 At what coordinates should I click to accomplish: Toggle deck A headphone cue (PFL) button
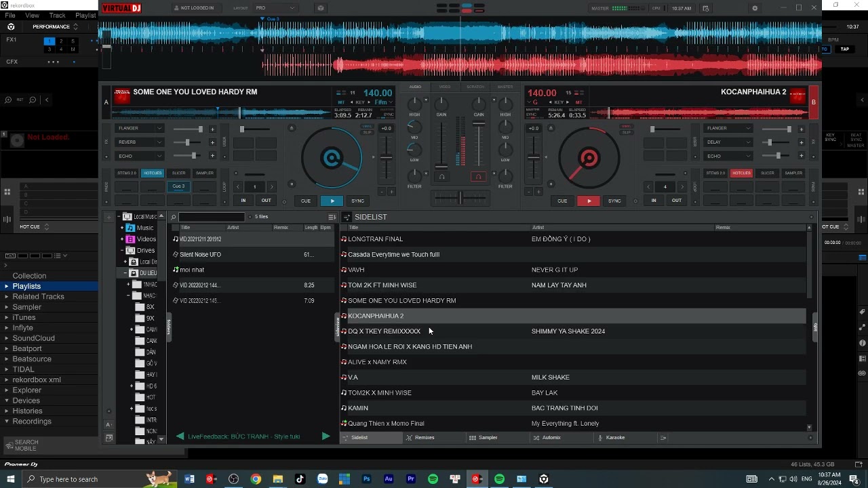coord(441,177)
